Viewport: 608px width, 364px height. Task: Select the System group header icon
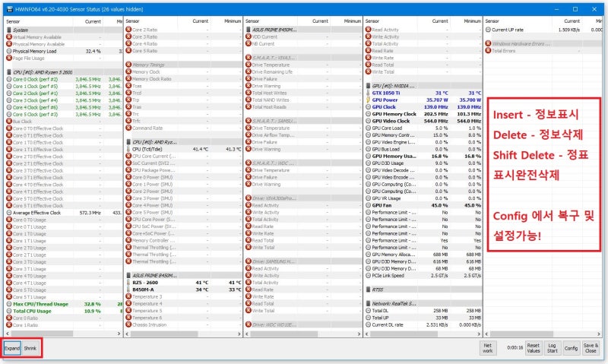[9, 30]
